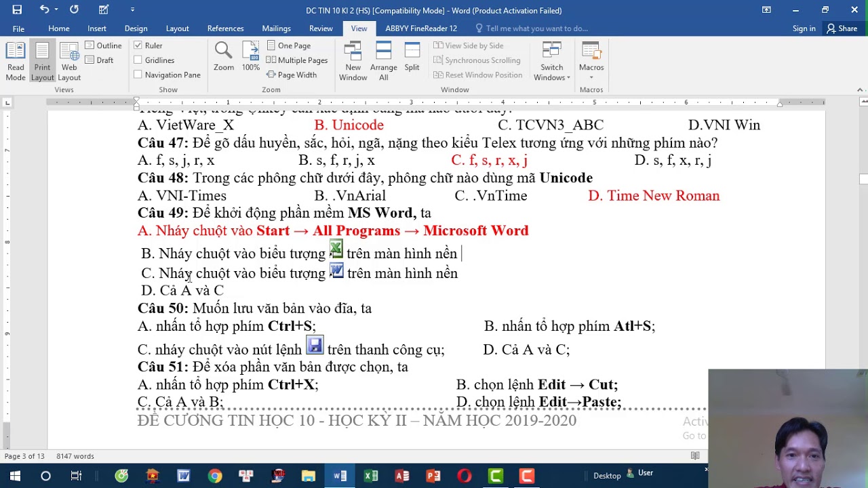Switch to the Home tab
This screenshot has width=868, height=488.
pyautogui.click(x=59, y=28)
